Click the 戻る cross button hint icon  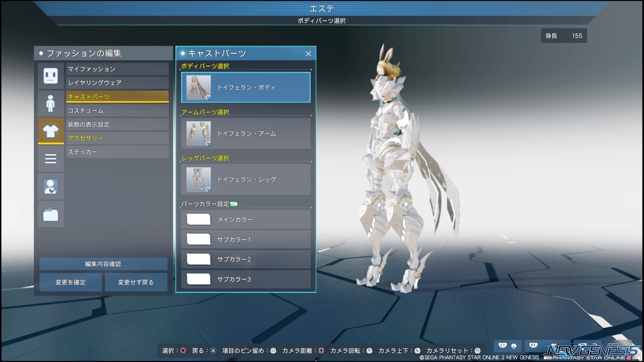pos(213,351)
